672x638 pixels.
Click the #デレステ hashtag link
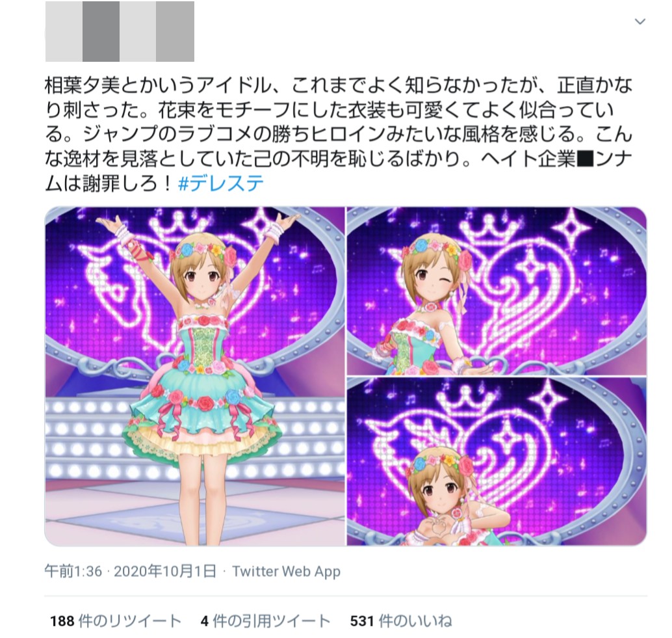pos(221,183)
